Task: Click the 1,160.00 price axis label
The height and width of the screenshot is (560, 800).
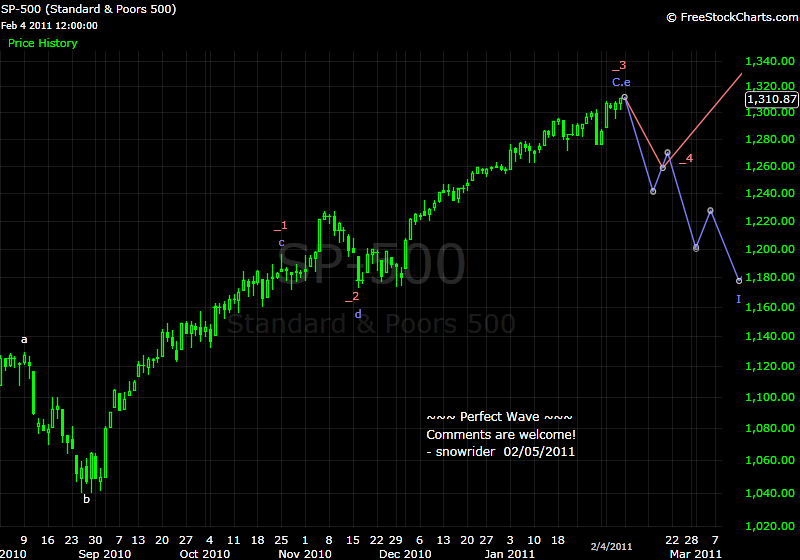Action: tap(770, 307)
